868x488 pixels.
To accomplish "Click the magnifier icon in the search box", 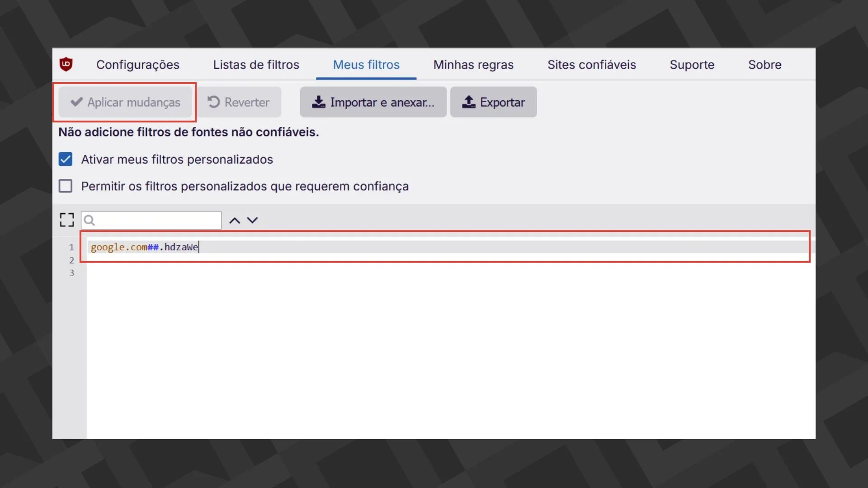I will (90, 220).
